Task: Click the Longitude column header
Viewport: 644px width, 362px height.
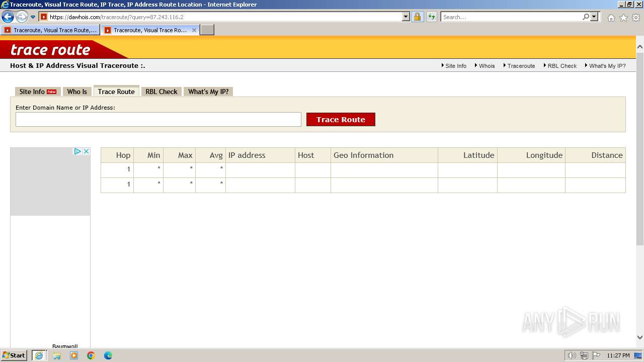Action: [x=531, y=155]
